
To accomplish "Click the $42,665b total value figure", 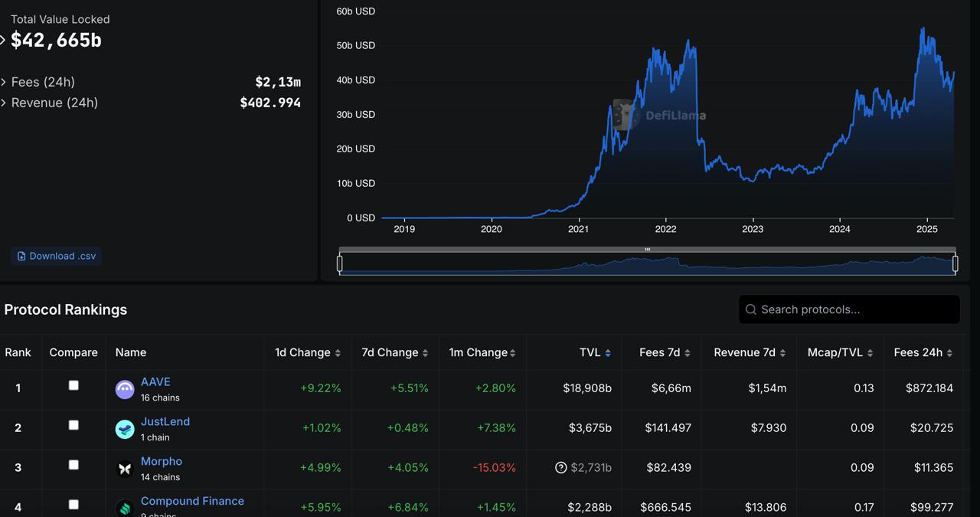I will point(56,40).
